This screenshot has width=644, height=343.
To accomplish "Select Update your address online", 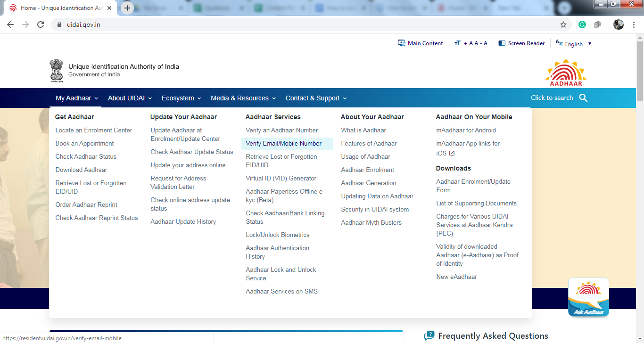I will click(188, 165).
